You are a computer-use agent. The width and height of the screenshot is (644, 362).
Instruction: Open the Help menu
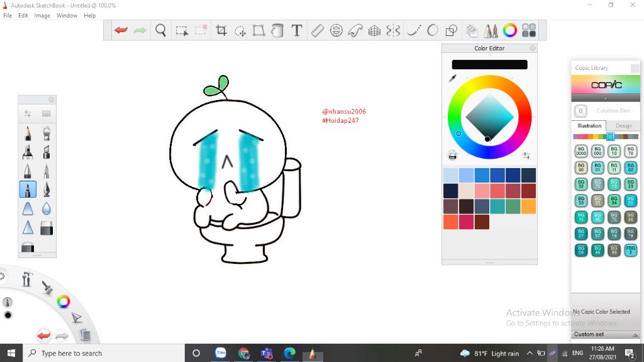[89, 16]
